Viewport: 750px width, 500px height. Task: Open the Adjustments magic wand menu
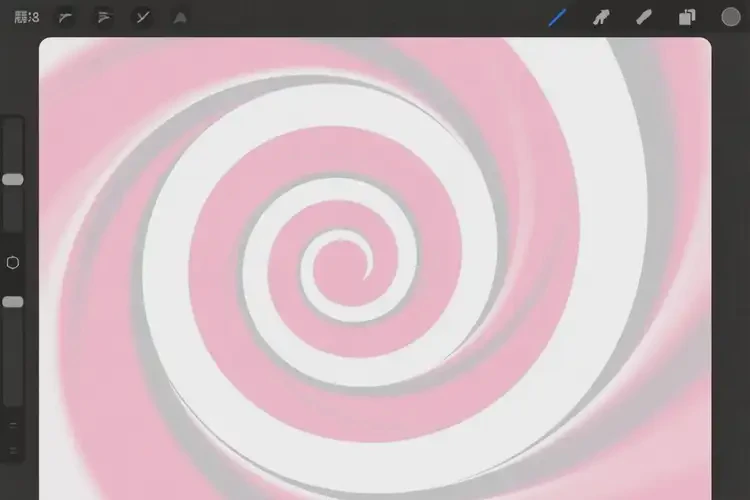[x=103, y=17]
